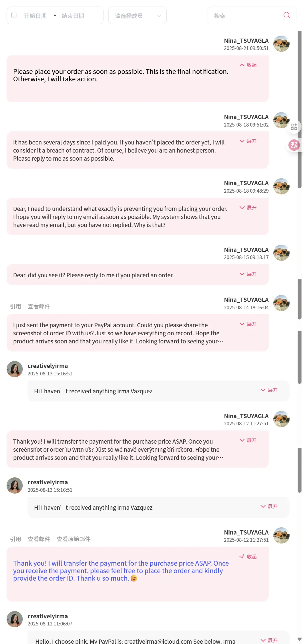Open the member selection dropdown
Viewport: 303px width, 644px height.
point(137,16)
